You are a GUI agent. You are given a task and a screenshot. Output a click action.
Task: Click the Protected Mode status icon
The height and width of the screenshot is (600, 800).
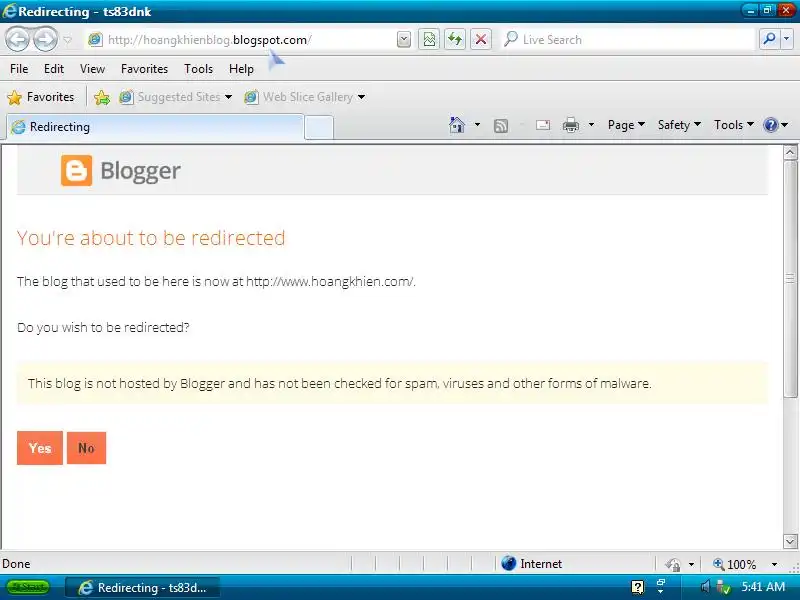pos(673,564)
